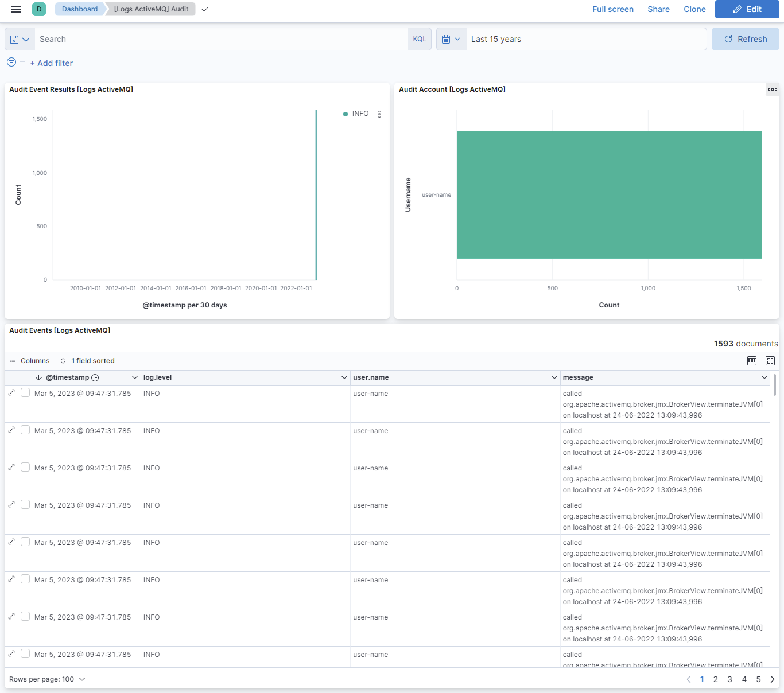Select the second table row checkbox
784x693 pixels.
point(25,430)
